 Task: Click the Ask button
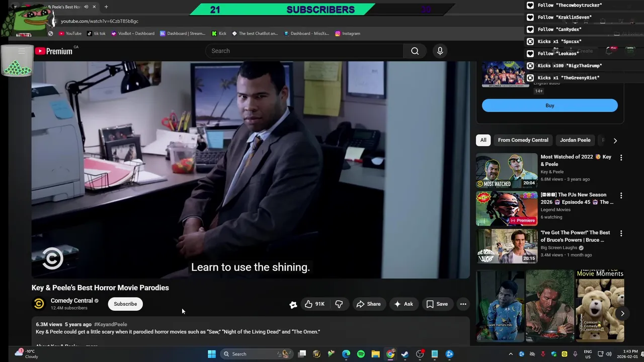404,304
